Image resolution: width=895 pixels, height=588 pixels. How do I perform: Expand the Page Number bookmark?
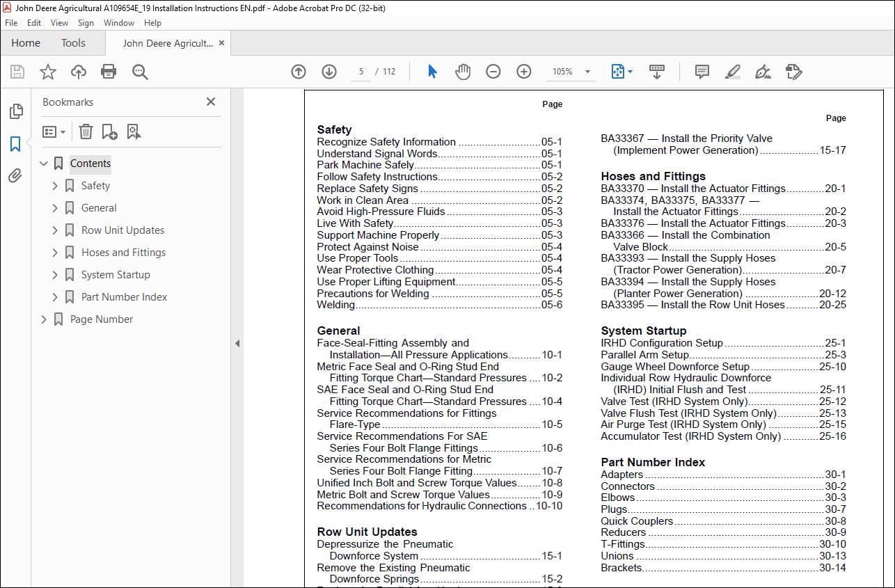(44, 319)
